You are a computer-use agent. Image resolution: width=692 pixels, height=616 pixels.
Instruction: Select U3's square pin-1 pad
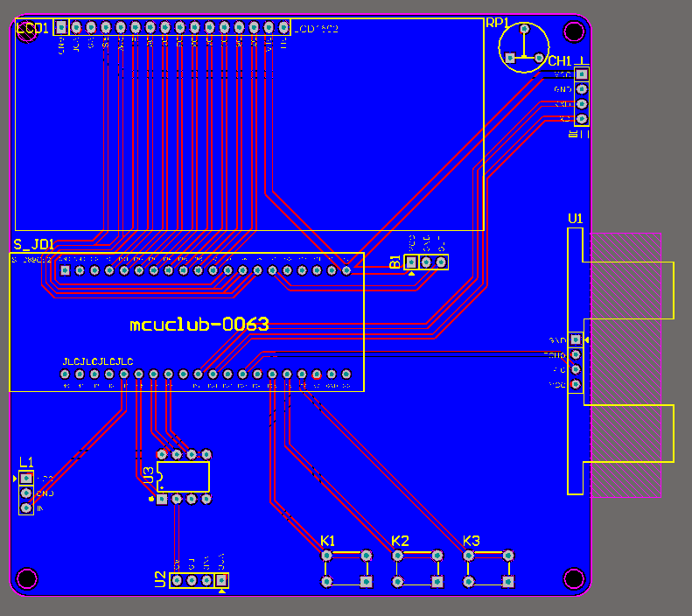pyautogui.click(x=162, y=499)
